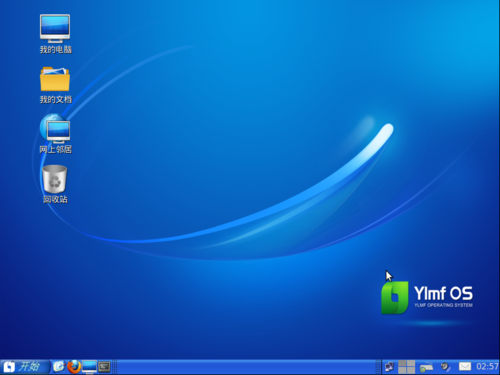This screenshot has width=500, height=375.
Task: Switch to top-left workspace in pager
Action: point(402,363)
